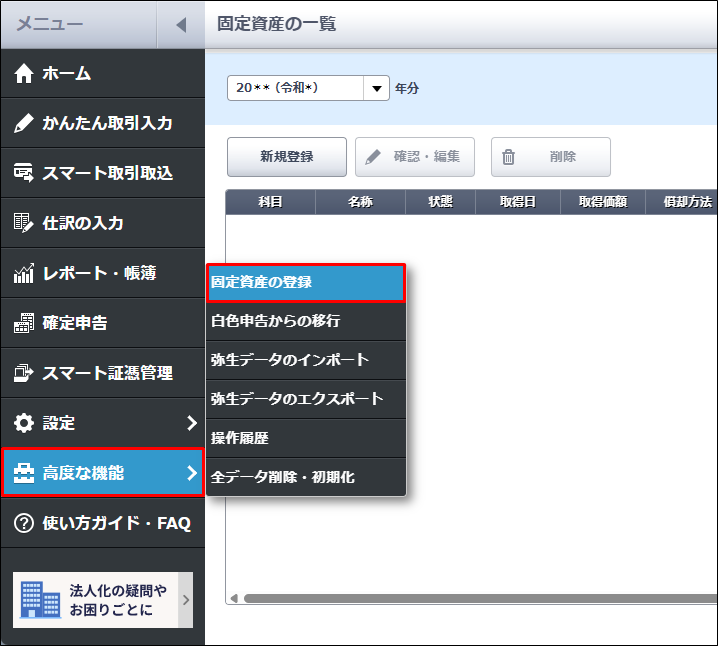Expand the 高度な機能 submenu chevron
Image resolution: width=718 pixels, height=646 pixels.
click(x=191, y=473)
